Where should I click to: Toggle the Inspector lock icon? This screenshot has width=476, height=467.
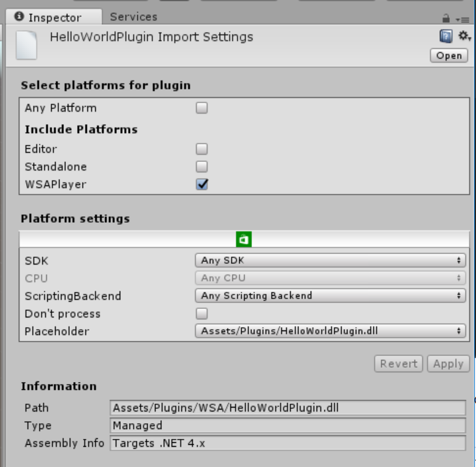tap(446, 18)
